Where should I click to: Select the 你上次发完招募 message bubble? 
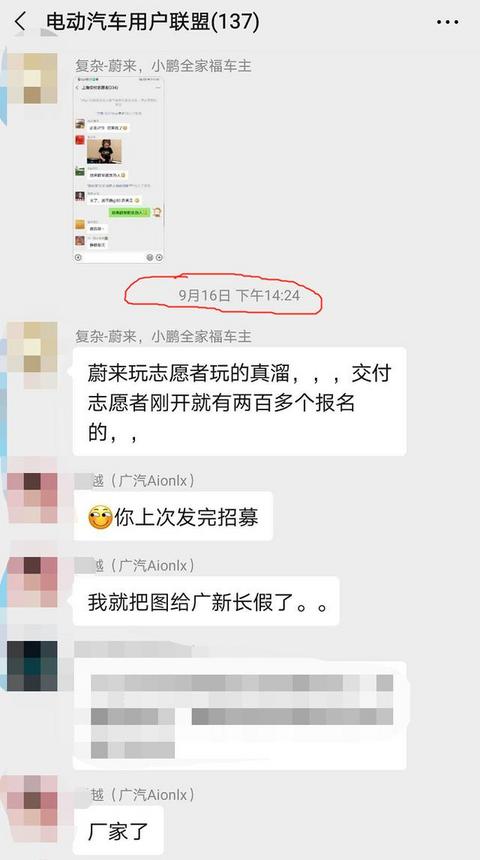(173, 517)
